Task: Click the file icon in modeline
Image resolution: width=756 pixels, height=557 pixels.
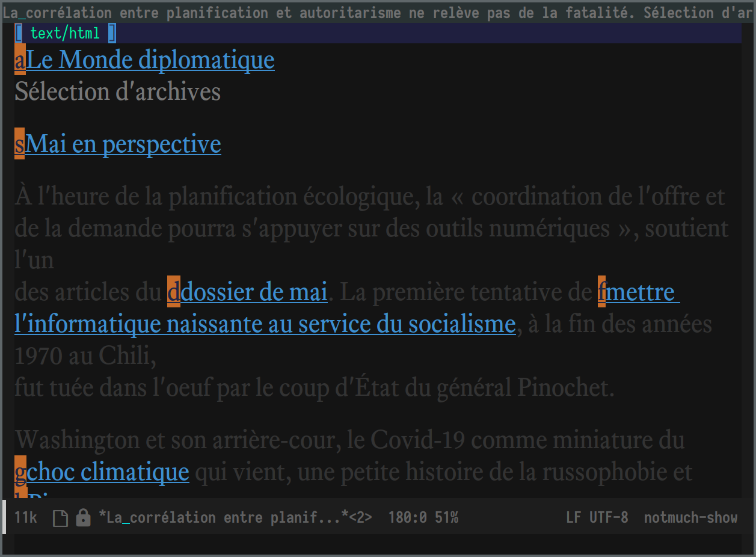Action: (60, 518)
